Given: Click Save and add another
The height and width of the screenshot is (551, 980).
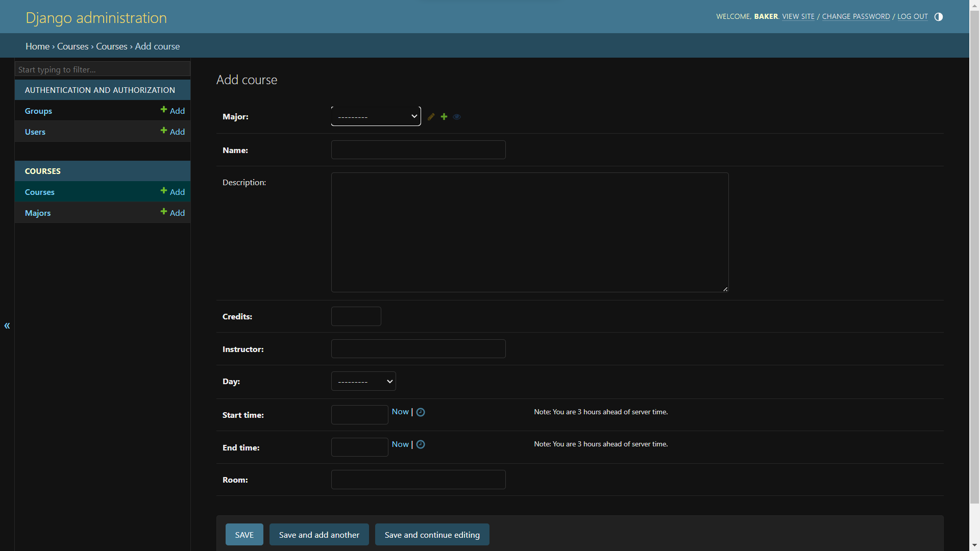Looking at the screenshot, I should 319,535.
